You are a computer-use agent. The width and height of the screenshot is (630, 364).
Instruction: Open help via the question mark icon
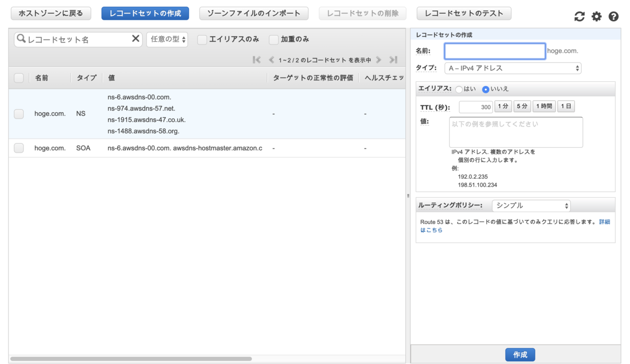(613, 16)
